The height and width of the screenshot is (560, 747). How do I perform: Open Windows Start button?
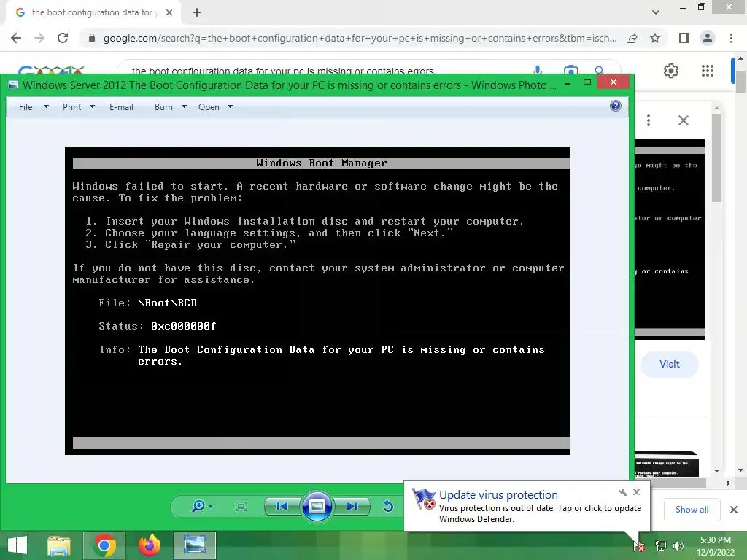click(x=18, y=545)
